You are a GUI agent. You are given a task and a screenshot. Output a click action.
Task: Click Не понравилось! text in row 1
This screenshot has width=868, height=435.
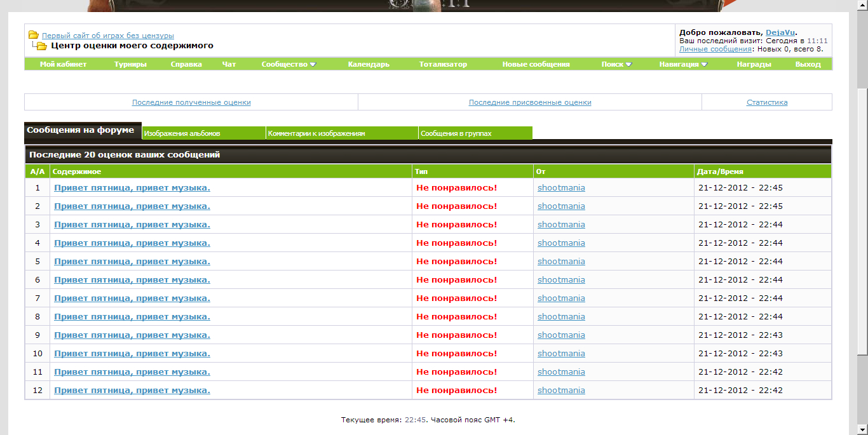456,188
